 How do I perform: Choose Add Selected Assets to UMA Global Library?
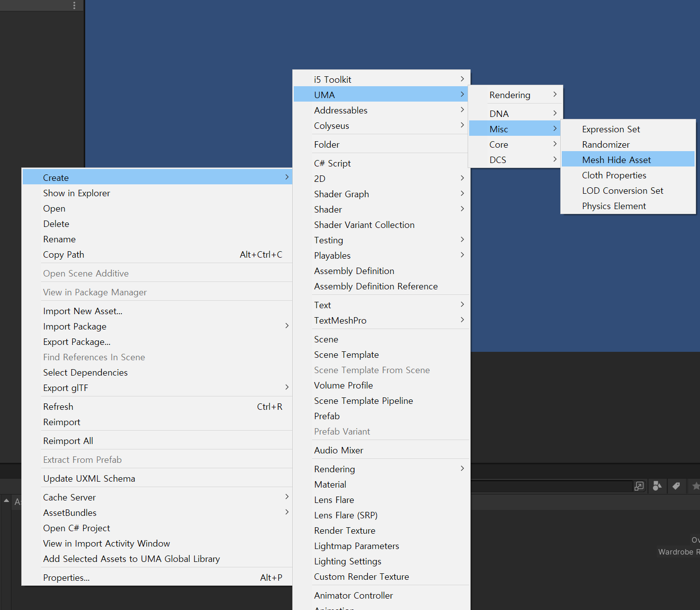click(x=157, y=558)
